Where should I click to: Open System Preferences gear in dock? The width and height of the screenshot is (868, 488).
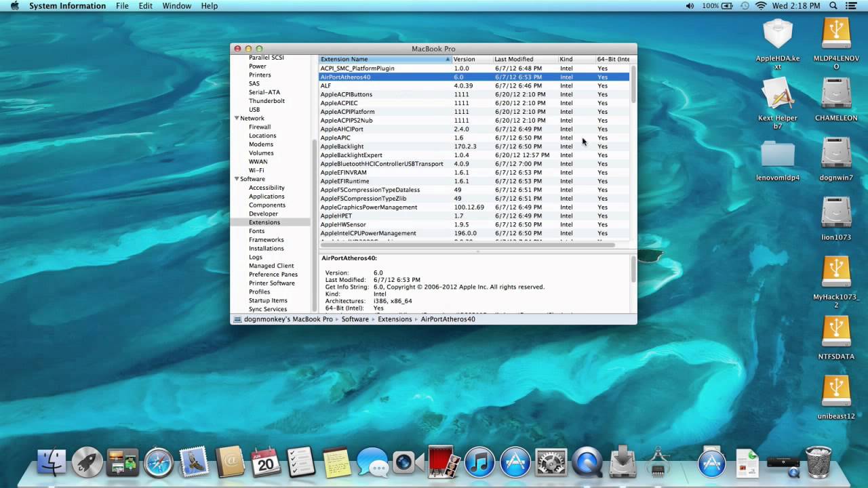pyautogui.click(x=551, y=463)
